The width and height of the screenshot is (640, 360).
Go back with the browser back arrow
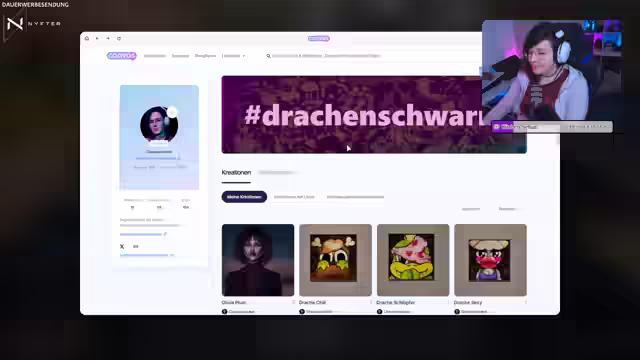coord(97,38)
